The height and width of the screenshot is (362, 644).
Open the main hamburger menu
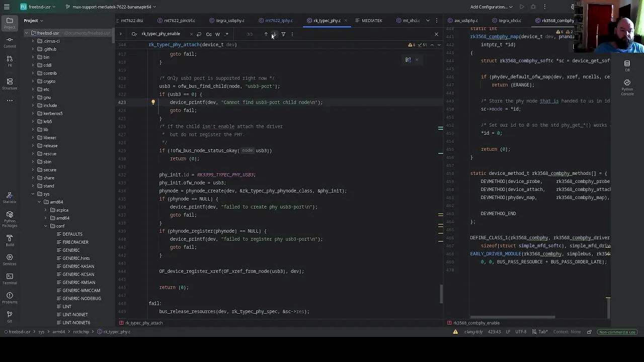7,7
